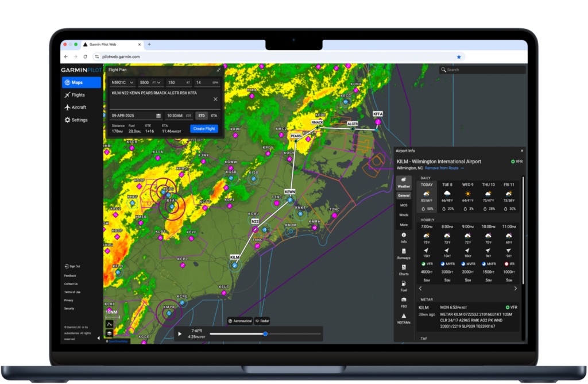Click the 14 GPH fuel burn field

(207, 83)
